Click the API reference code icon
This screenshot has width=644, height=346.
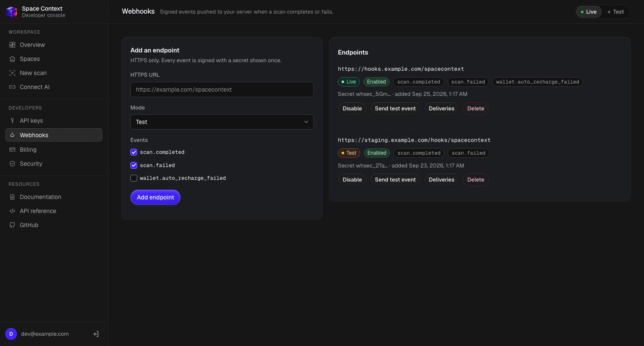12,211
